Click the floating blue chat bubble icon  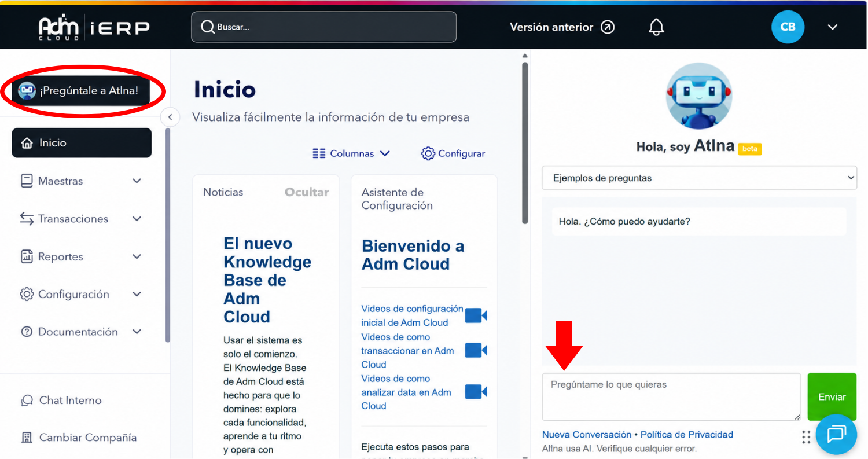pyautogui.click(x=836, y=434)
